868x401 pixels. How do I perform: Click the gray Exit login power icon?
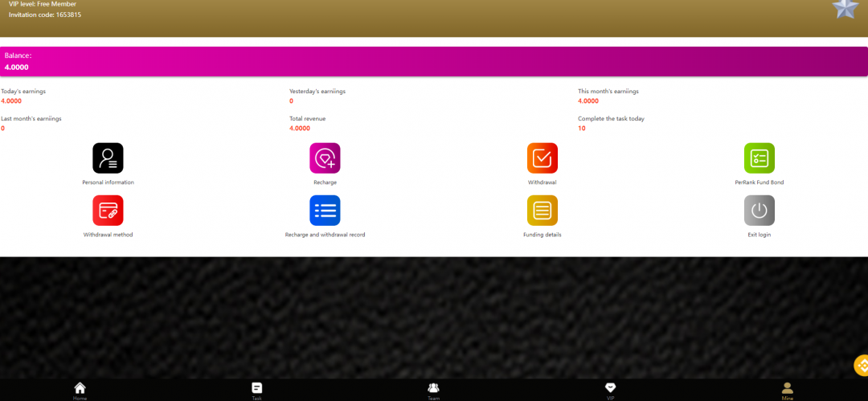(x=759, y=211)
